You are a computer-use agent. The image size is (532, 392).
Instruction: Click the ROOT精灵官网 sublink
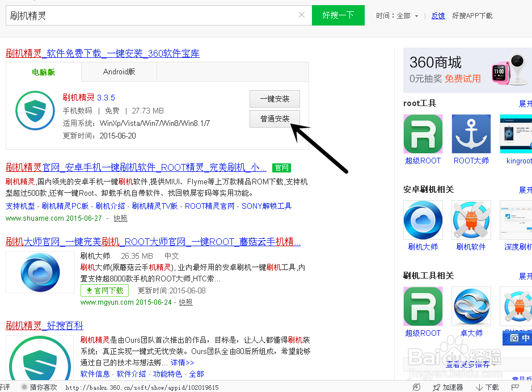(x=210, y=206)
